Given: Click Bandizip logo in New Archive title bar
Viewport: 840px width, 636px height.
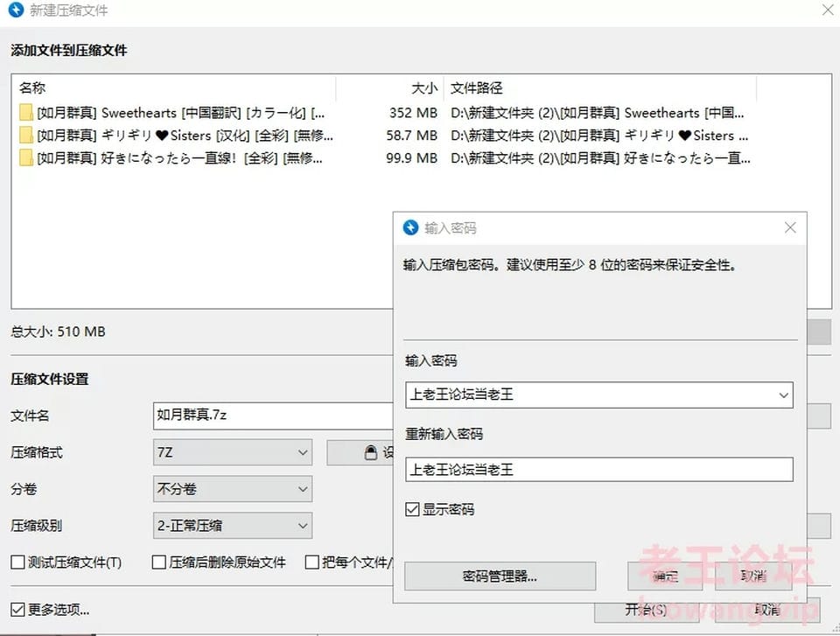Looking at the screenshot, I should point(16,10).
